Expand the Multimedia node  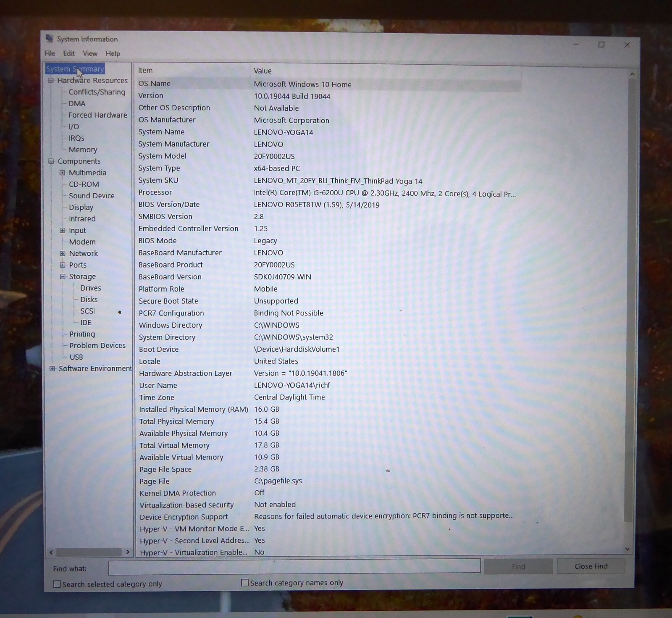coord(62,173)
